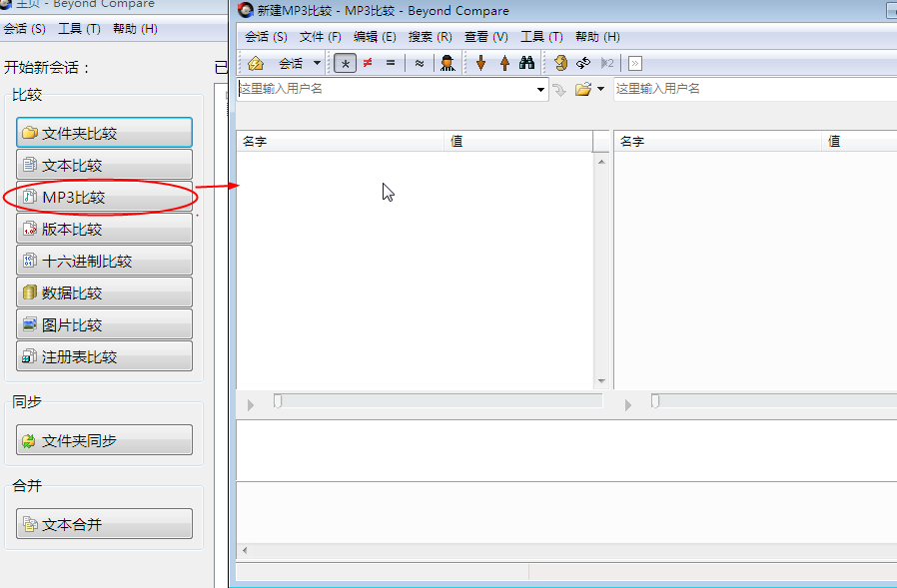Open the 帮助 (H) menu in MP3 window
897x588 pixels.
597,37
